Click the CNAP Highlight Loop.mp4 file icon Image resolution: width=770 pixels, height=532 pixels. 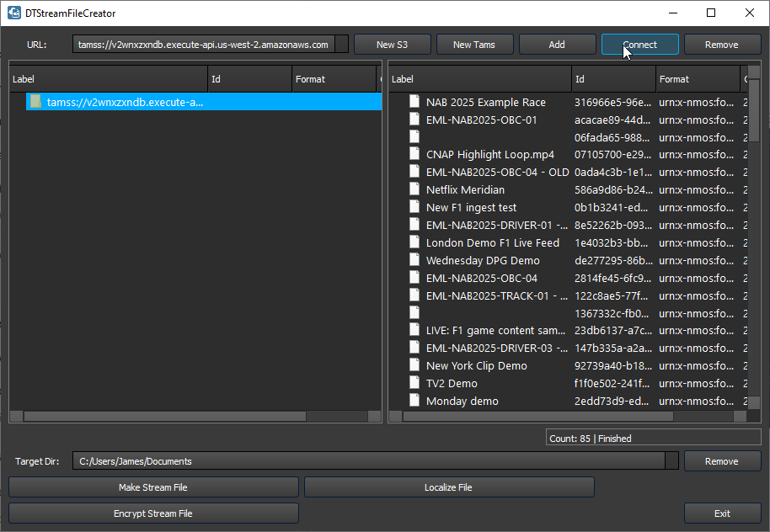click(414, 154)
